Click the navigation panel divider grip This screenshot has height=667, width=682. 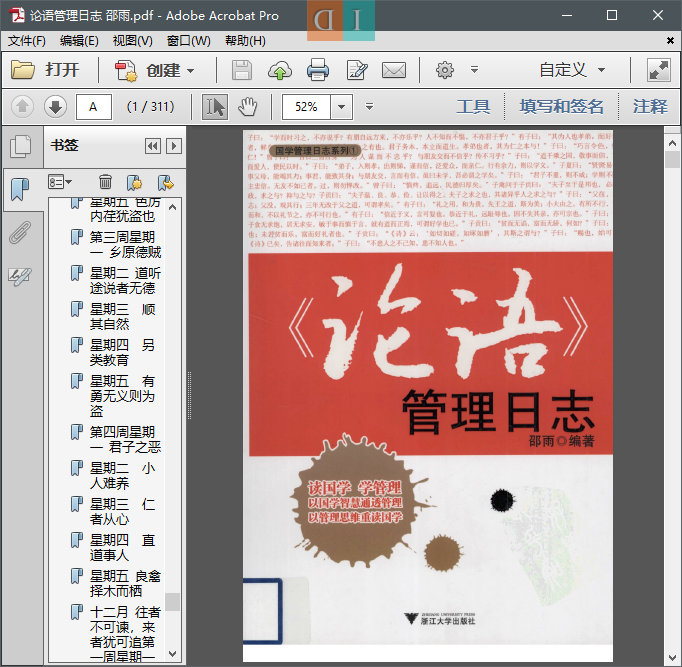tap(189, 395)
